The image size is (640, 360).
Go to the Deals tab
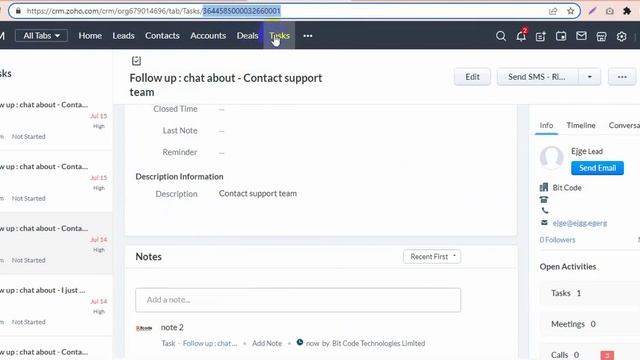[247, 36]
